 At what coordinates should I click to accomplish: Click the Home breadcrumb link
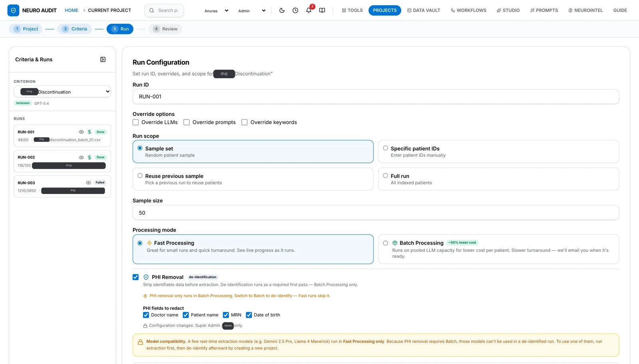[x=71, y=10]
